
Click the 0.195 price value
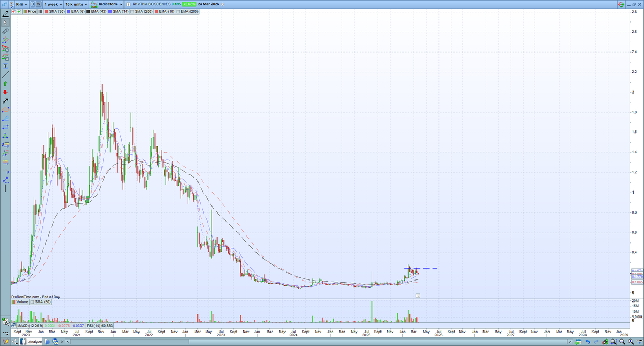pos(176,4)
